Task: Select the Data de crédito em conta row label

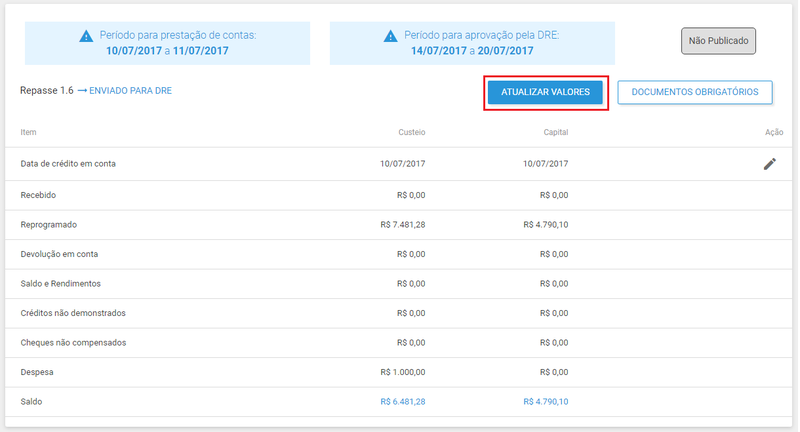Action: (x=68, y=164)
